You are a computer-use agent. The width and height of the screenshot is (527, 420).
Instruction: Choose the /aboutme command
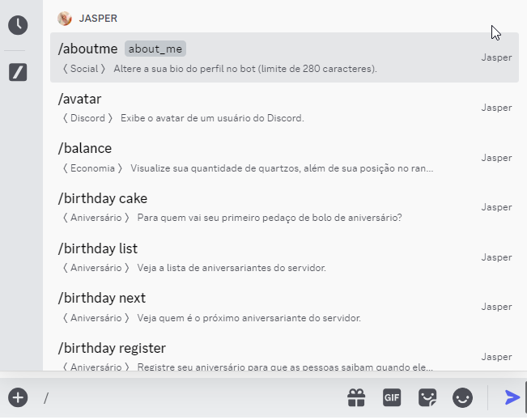88,49
